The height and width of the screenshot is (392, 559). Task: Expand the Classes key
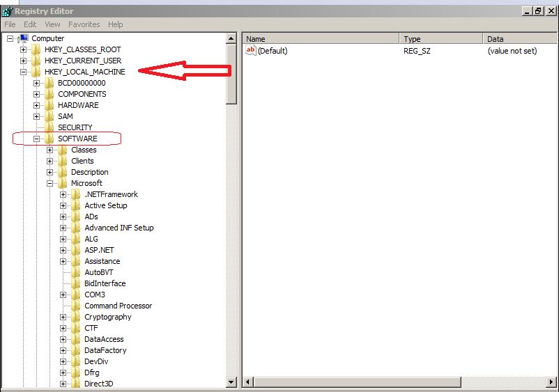tap(50, 150)
